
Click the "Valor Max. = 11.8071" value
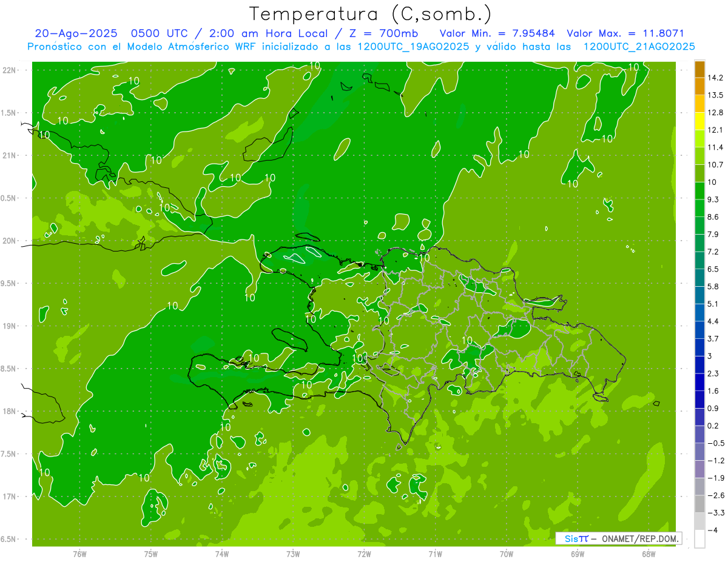click(625, 34)
